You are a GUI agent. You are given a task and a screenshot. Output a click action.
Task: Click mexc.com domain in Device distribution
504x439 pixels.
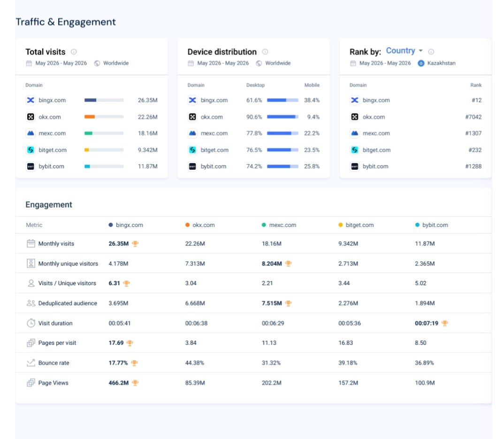tap(214, 133)
